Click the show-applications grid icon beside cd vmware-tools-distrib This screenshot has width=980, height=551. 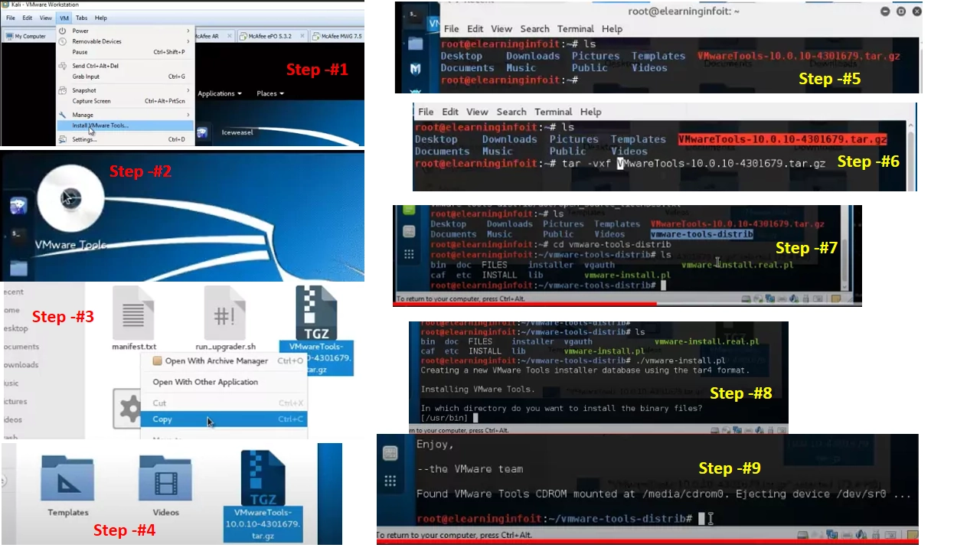click(409, 254)
